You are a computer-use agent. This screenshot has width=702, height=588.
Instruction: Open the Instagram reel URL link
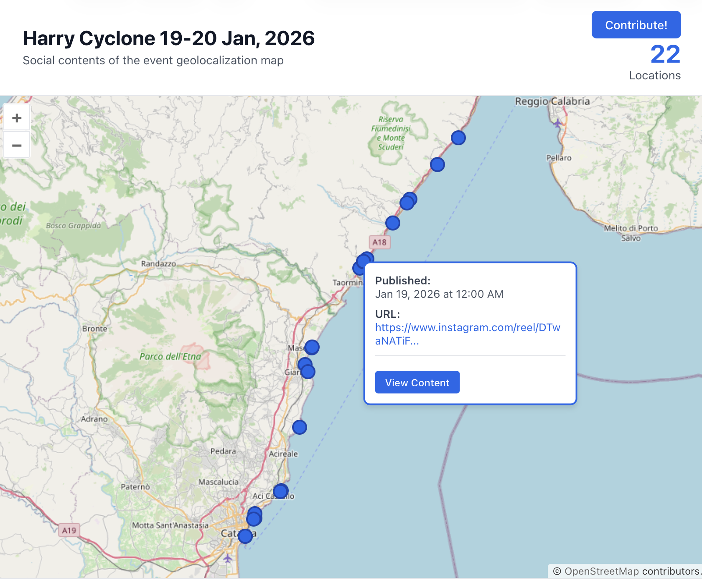467,334
